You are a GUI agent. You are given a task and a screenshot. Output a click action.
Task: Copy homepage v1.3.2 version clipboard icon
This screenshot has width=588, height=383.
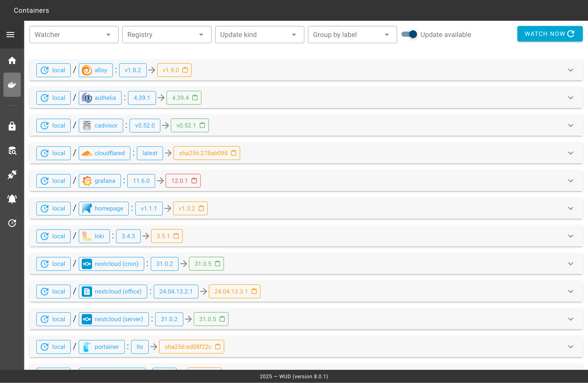click(201, 208)
